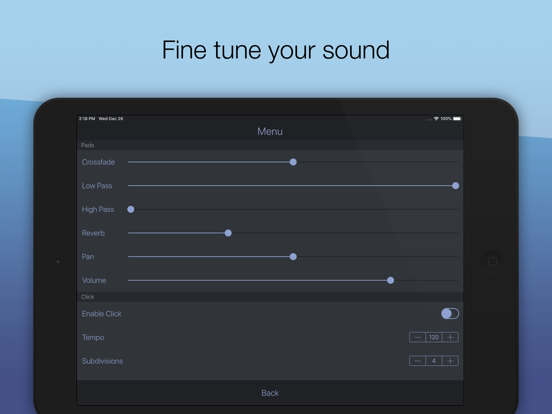Click the High Pass slider knob
Viewport: 552px width, 414px height.
click(x=131, y=209)
